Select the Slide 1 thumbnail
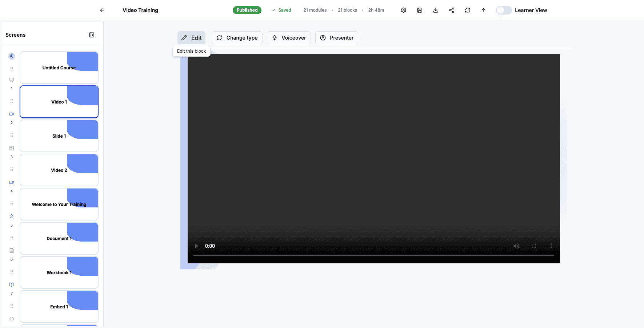 point(59,136)
